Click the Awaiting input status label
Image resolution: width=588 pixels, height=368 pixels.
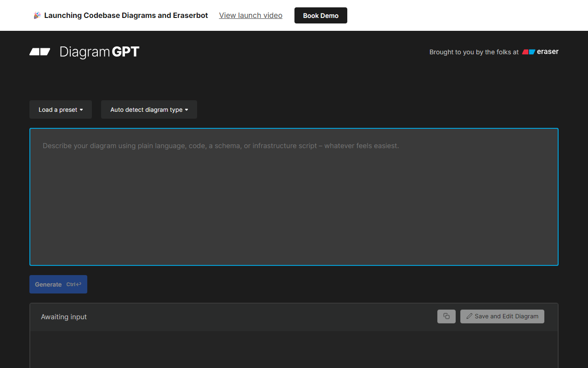64,317
